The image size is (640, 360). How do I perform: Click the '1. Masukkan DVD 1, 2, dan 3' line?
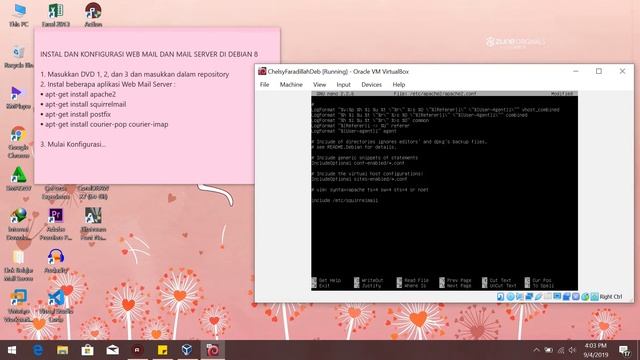tap(135, 74)
